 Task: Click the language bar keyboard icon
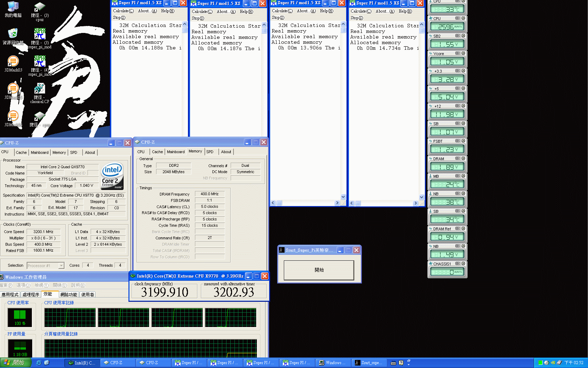(x=393, y=363)
